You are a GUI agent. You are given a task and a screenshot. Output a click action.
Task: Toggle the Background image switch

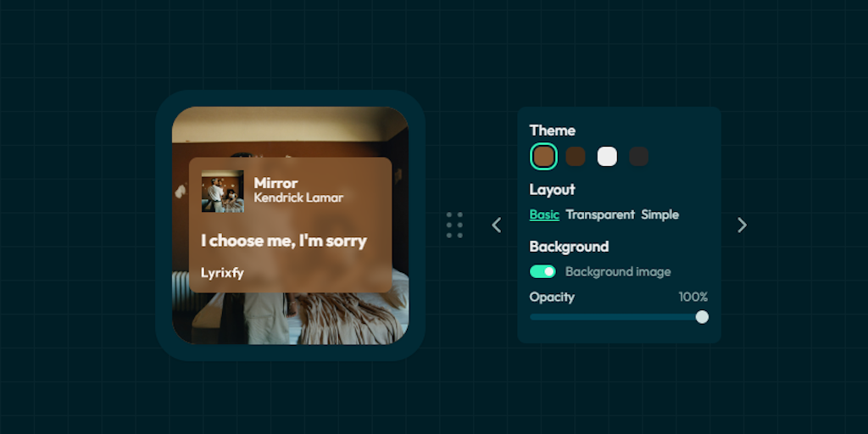click(x=542, y=271)
